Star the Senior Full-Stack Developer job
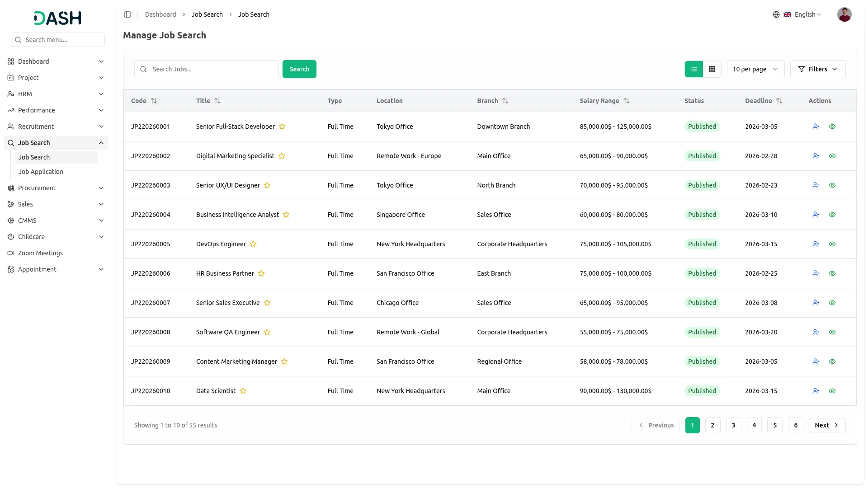The height and width of the screenshot is (488, 868). [282, 127]
